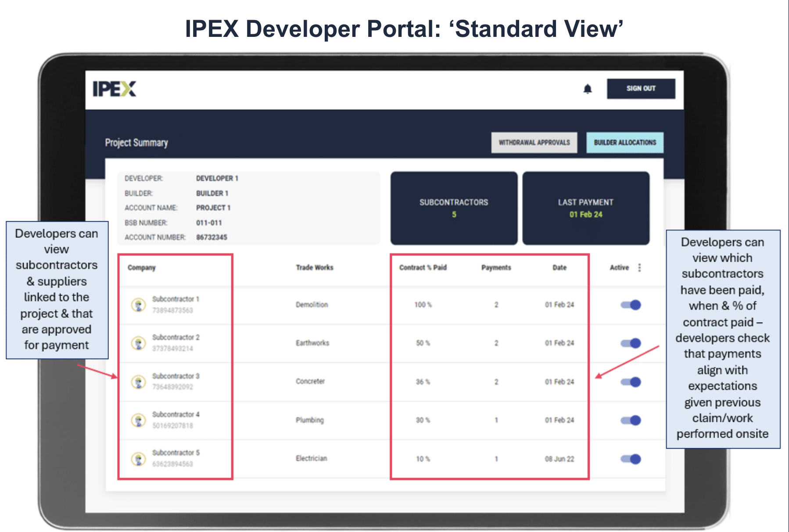Screen dimensions: 789x532
Task: Click Demolition trade cell
Action: [x=312, y=305]
